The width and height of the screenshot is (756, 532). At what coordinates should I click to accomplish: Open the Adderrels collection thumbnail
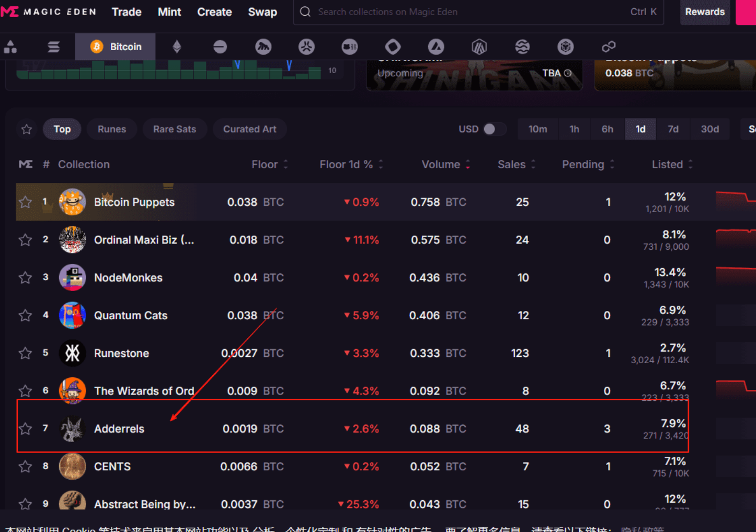point(72,429)
